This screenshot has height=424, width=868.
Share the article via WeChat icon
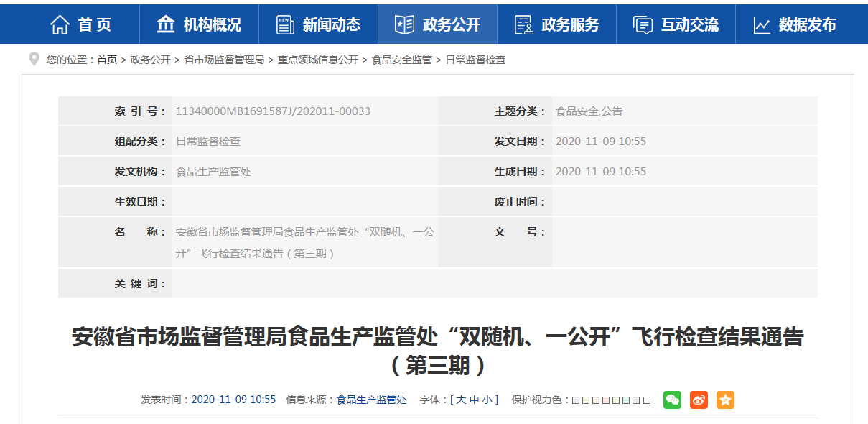click(672, 400)
